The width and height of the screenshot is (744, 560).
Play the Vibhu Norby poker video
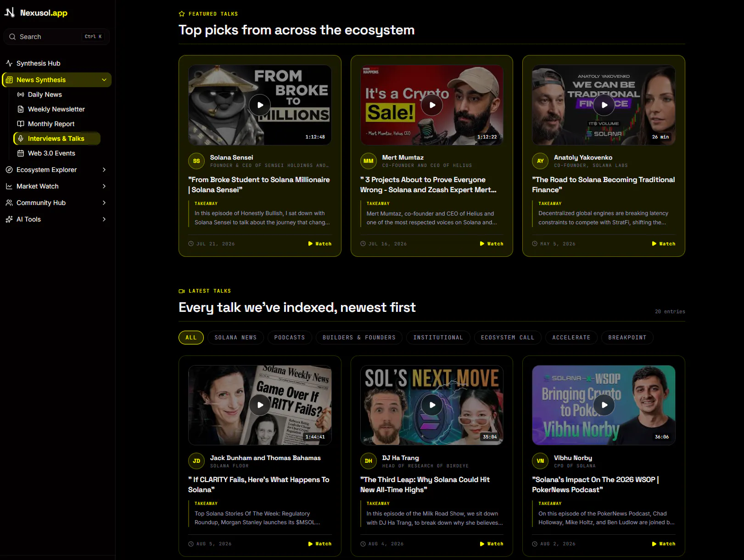pos(604,405)
